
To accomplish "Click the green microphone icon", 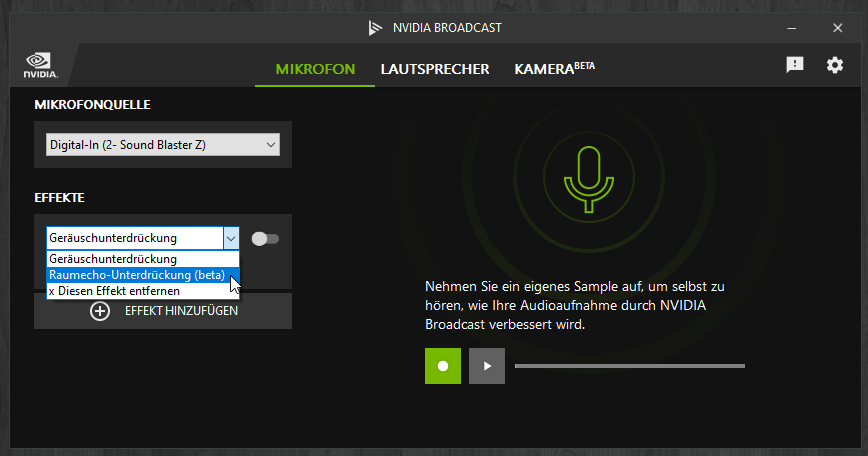I will (588, 179).
